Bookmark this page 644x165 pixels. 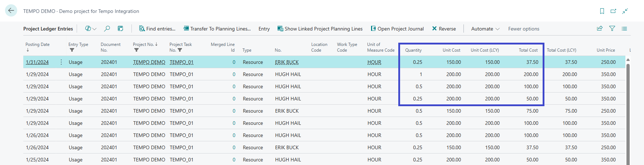pyautogui.click(x=602, y=11)
